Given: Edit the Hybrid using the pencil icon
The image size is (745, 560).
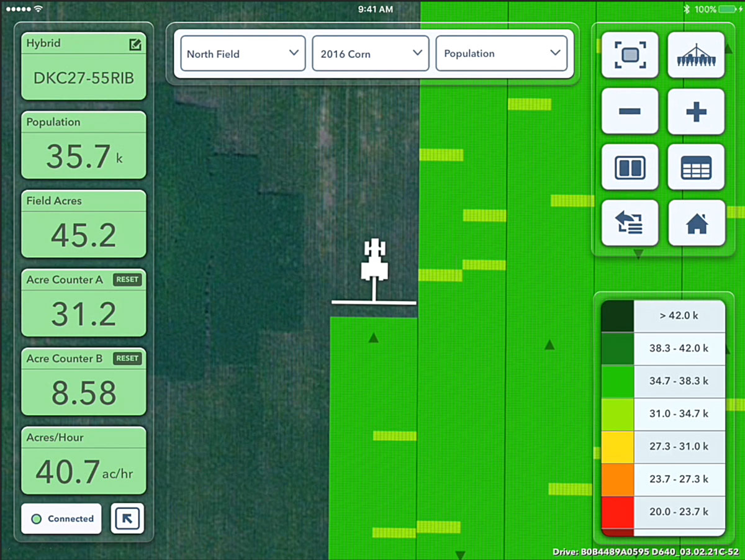Looking at the screenshot, I should [135, 44].
